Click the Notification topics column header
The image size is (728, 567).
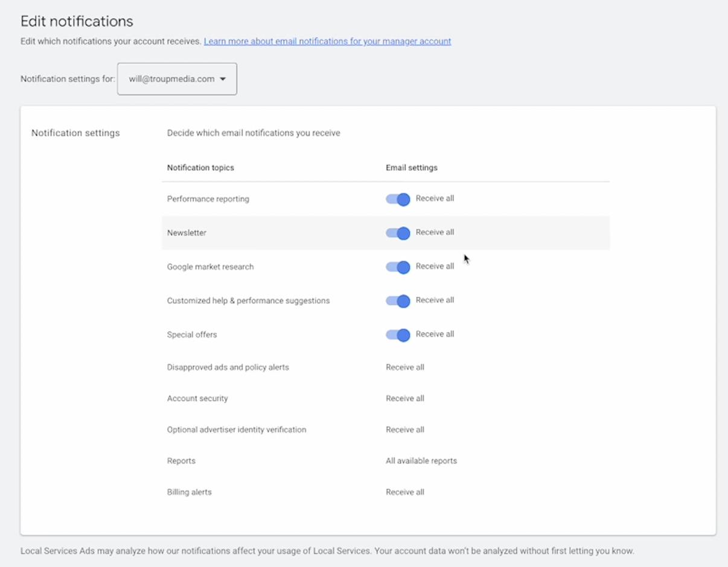pyautogui.click(x=200, y=168)
